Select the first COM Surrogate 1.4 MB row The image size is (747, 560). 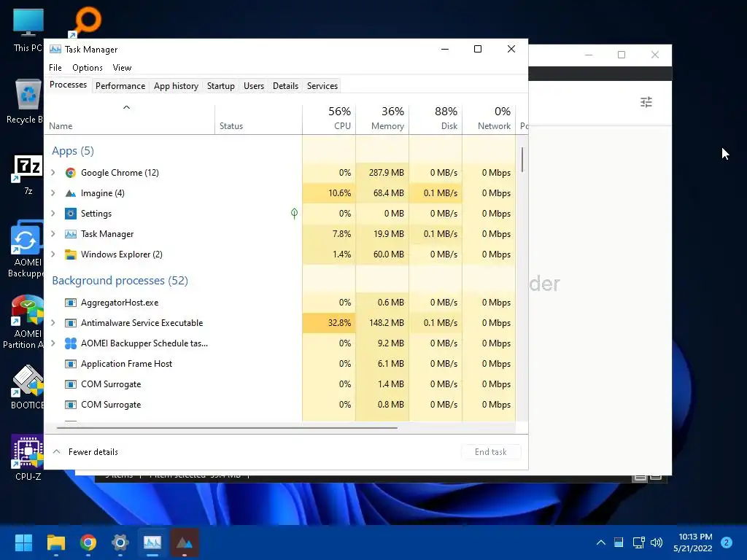point(279,384)
